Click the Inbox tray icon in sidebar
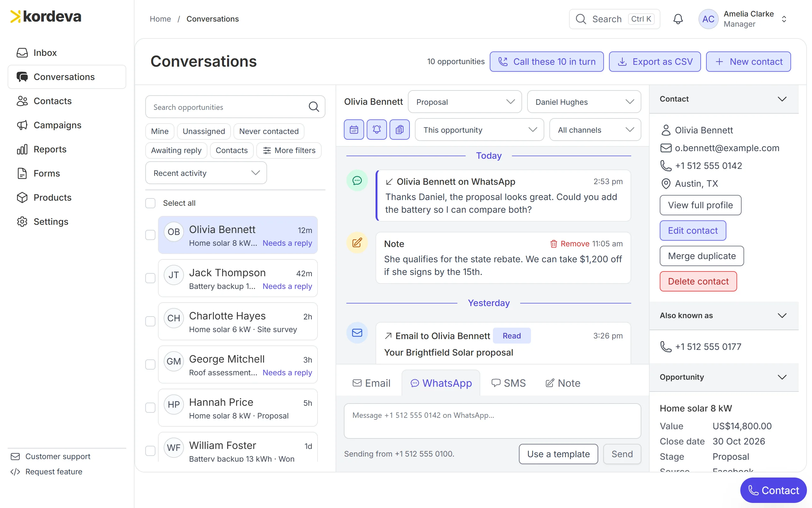Image resolution: width=812 pixels, height=508 pixels. [x=22, y=53]
